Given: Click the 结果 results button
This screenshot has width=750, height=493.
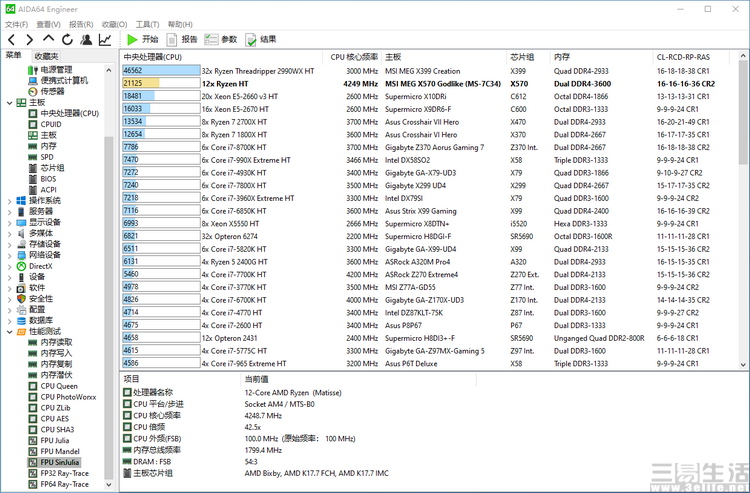Looking at the screenshot, I should 261,40.
